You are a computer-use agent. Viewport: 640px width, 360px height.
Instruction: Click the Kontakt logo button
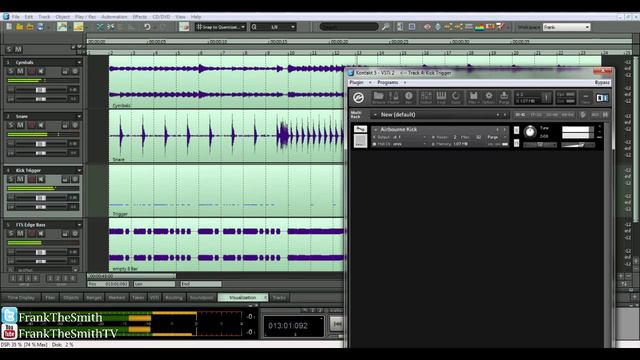point(358,98)
